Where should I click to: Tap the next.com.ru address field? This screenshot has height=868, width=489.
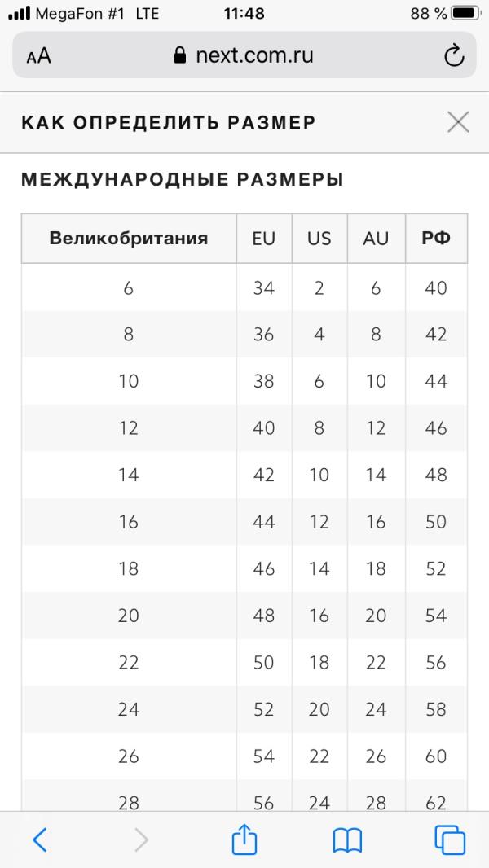tap(254, 55)
